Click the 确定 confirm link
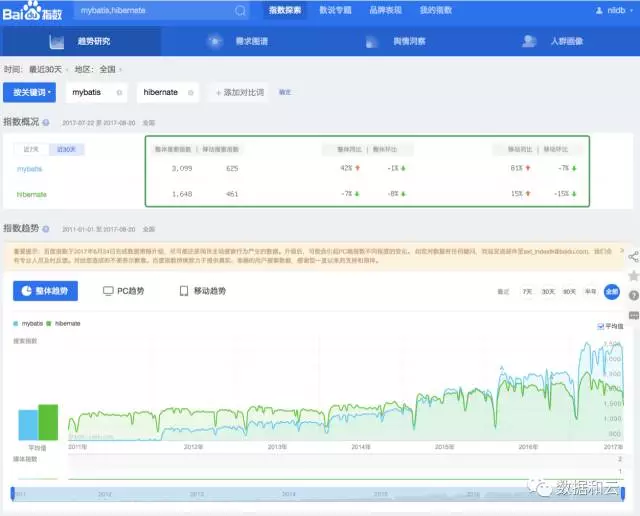This screenshot has height=516, width=640. tap(284, 92)
